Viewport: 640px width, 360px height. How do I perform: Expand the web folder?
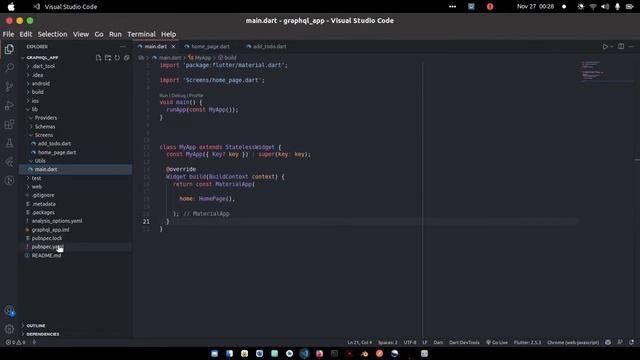(37, 187)
